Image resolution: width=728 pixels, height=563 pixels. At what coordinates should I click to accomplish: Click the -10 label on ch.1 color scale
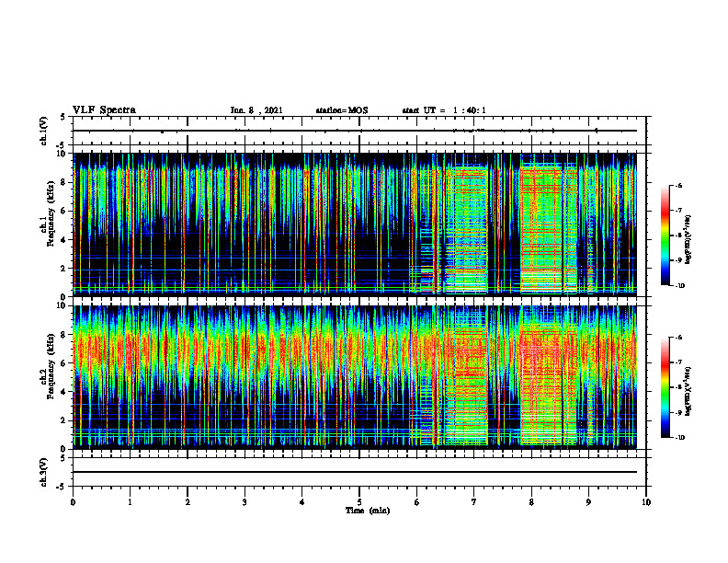(x=679, y=286)
